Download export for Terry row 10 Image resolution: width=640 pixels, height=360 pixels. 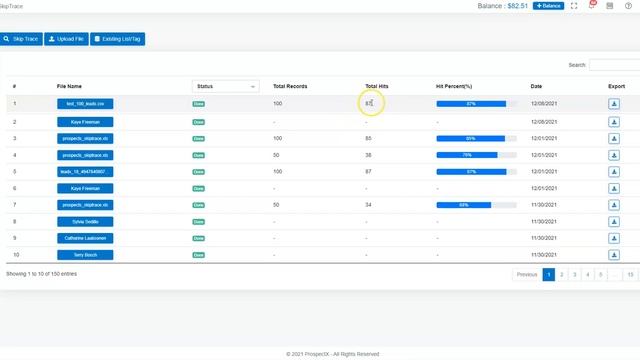pyautogui.click(x=614, y=255)
